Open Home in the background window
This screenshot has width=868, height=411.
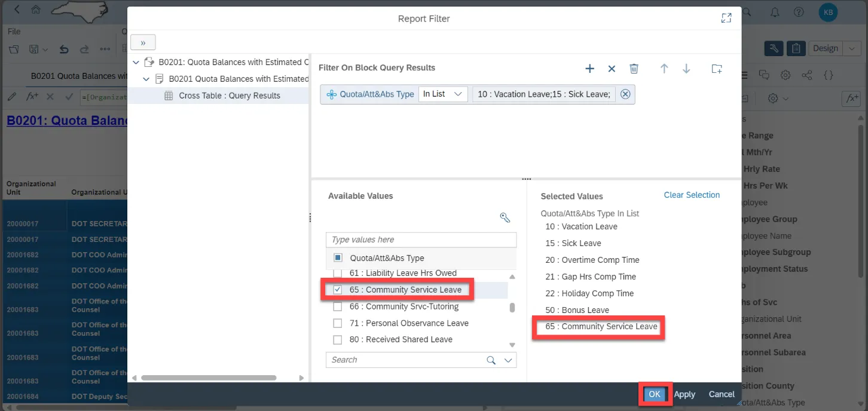pyautogui.click(x=36, y=10)
